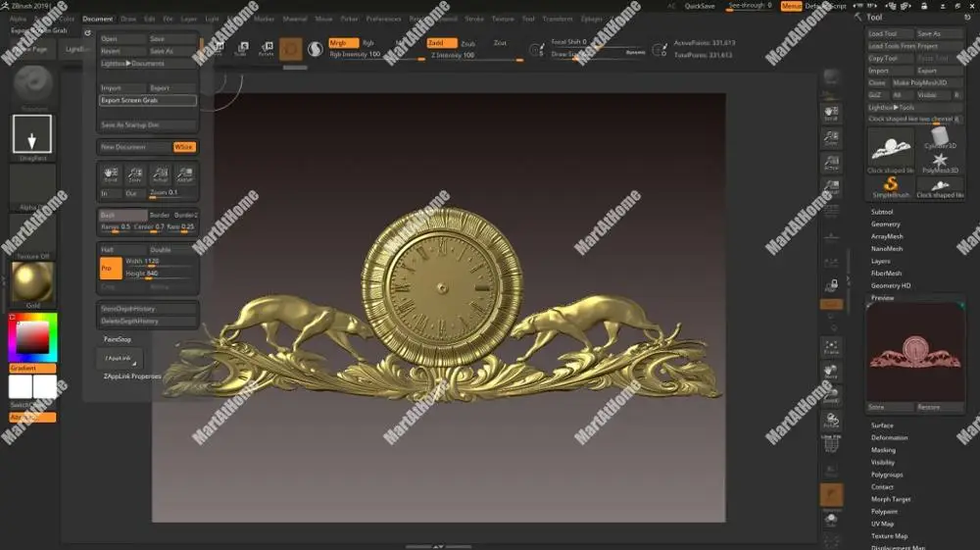Screen dimensions: 980x550
Task: Open the Stroke menu
Action: pyautogui.click(x=473, y=19)
